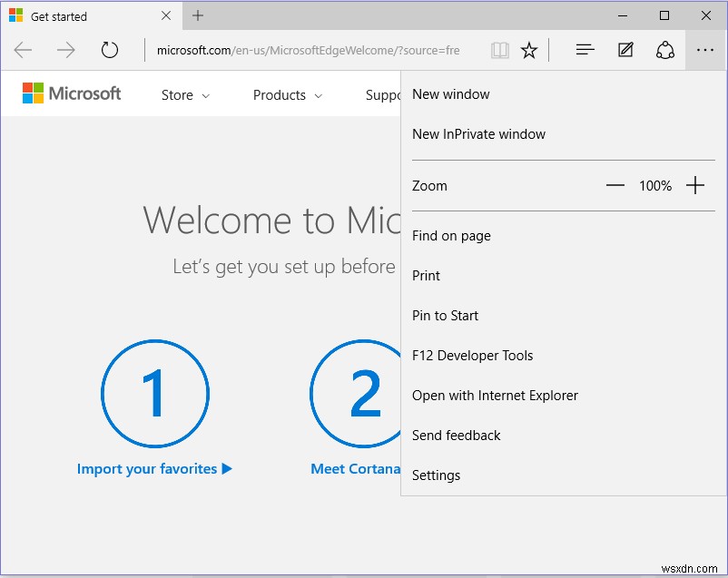Expand the Products dropdown
728x578 pixels.
[x=287, y=94]
